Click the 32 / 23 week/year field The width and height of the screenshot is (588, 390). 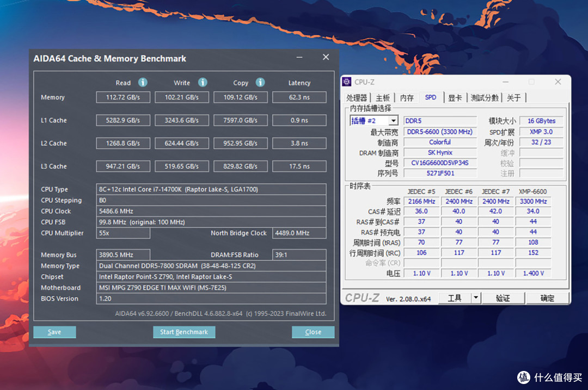tap(541, 143)
